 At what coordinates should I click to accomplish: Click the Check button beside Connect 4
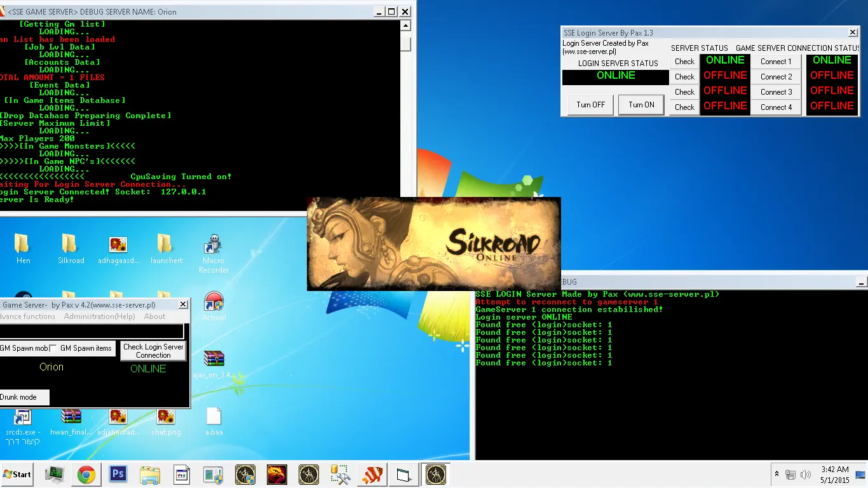(x=684, y=107)
